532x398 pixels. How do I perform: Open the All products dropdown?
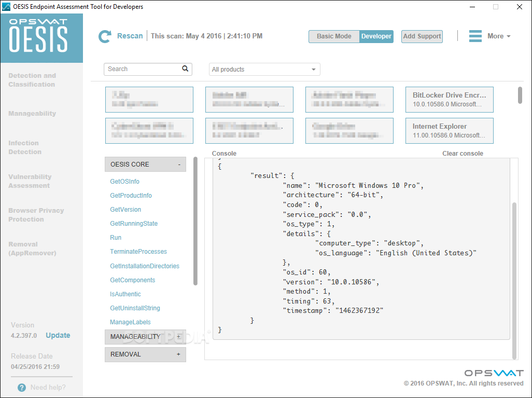(x=264, y=70)
